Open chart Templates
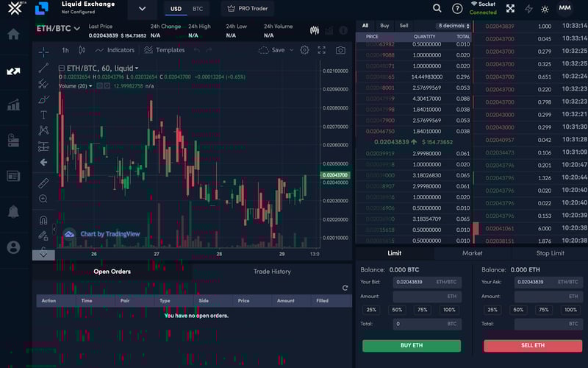This screenshot has width=588, height=368. point(164,50)
